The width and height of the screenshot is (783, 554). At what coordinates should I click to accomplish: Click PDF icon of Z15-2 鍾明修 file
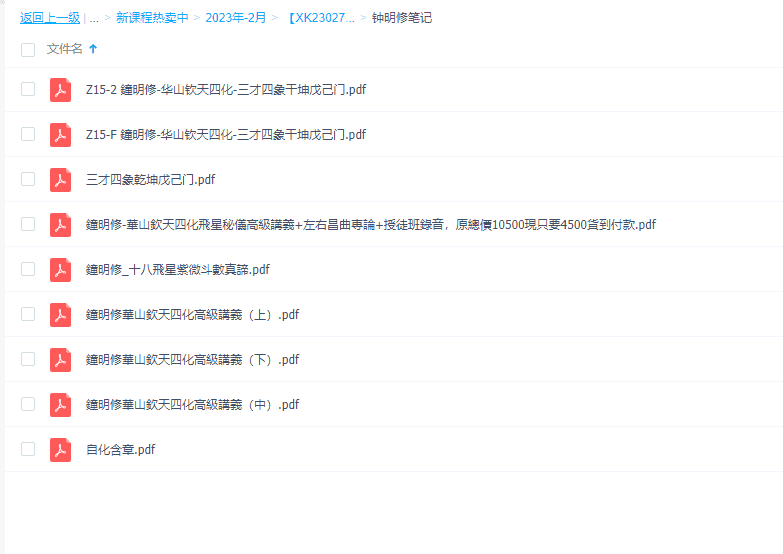coord(60,90)
